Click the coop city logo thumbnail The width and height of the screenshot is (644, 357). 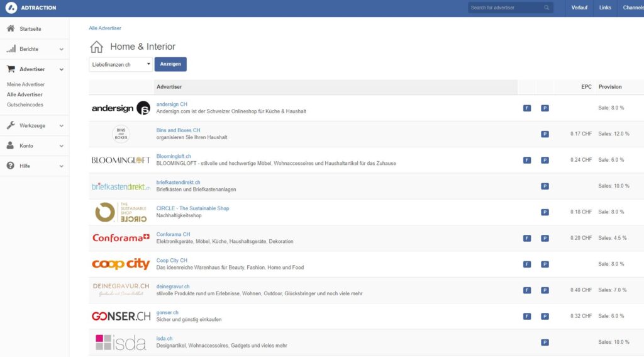tap(121, 264)
